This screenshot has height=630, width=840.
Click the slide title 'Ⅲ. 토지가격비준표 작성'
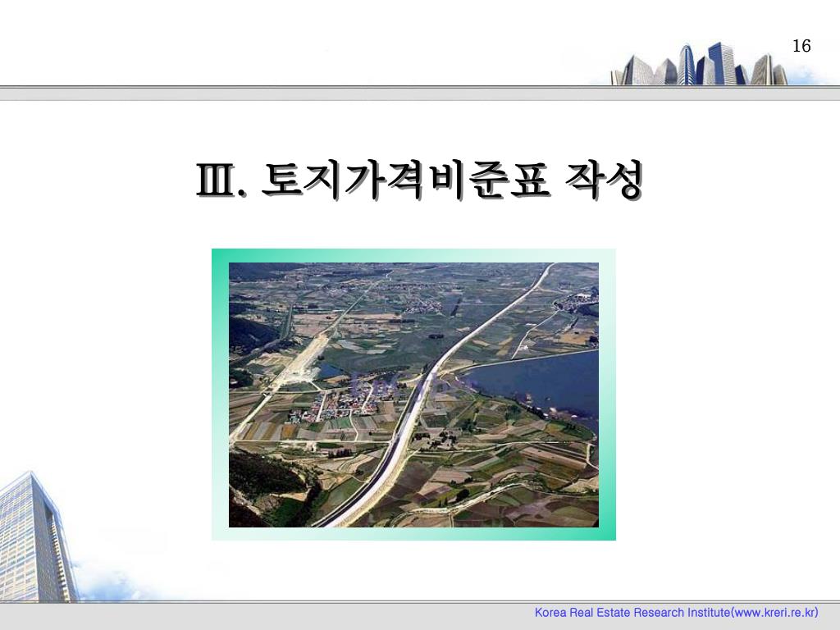pyautogui.click(x=419, y=180)
